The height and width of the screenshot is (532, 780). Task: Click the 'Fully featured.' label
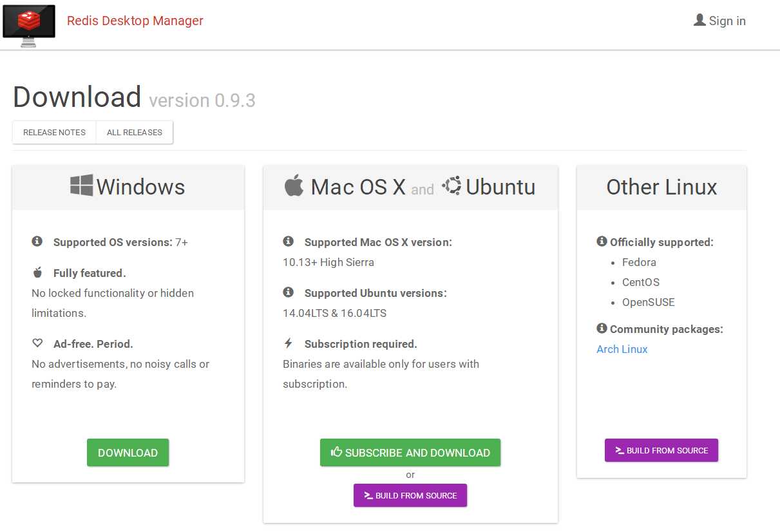(90, 273)
